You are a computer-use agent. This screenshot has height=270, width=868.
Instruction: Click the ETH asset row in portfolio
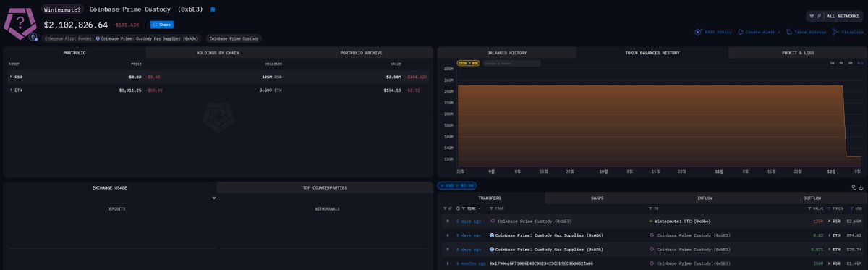(218, 90)
